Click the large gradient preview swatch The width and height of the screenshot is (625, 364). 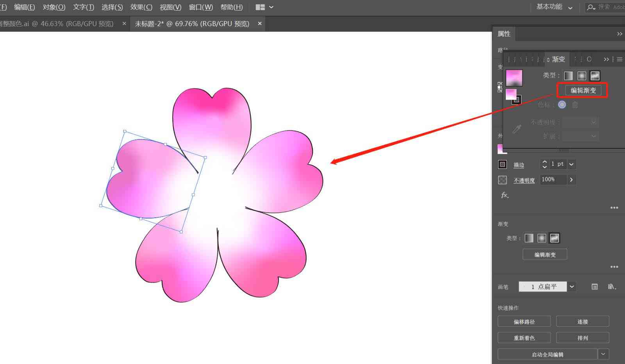514,78
